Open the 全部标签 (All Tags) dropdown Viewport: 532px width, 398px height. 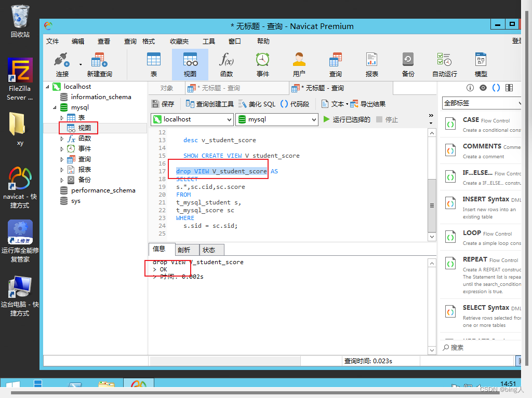(482, 103)
